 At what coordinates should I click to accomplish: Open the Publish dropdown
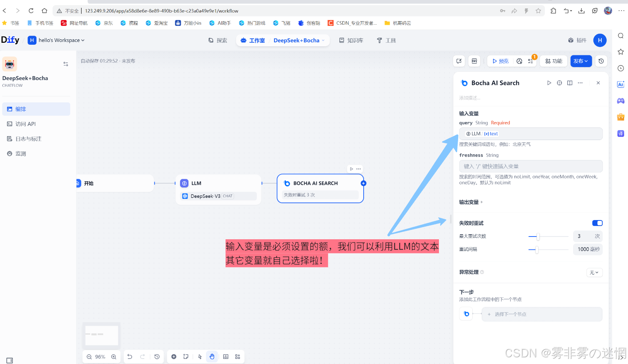(581, 61)
